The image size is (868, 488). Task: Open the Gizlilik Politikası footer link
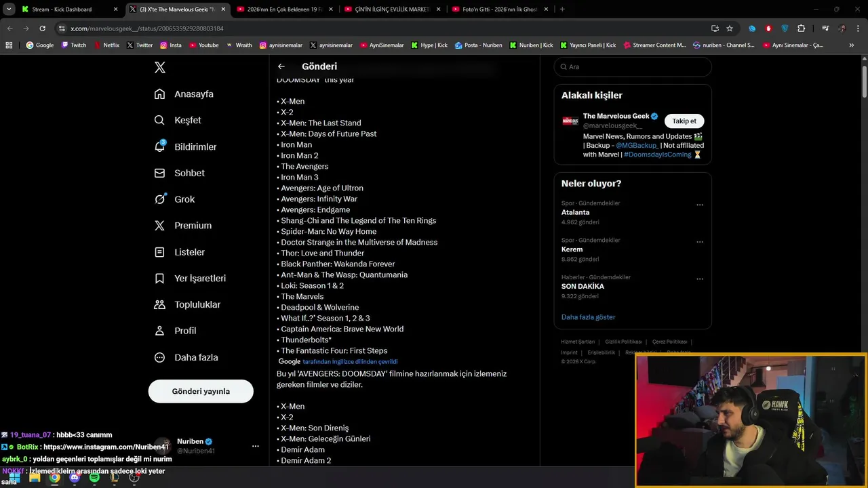coord(623,342)
